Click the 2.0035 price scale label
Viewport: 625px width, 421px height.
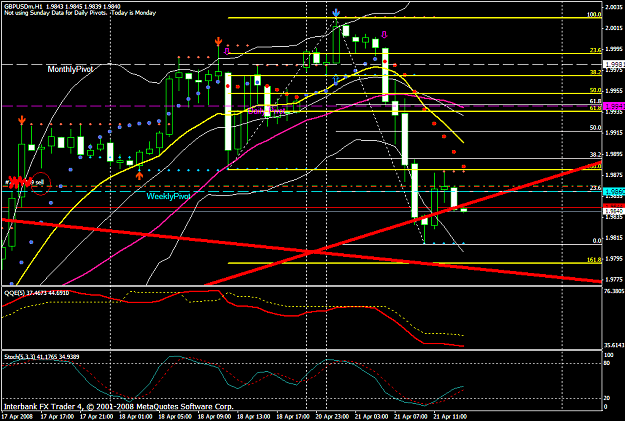click(x=614, y=7)
